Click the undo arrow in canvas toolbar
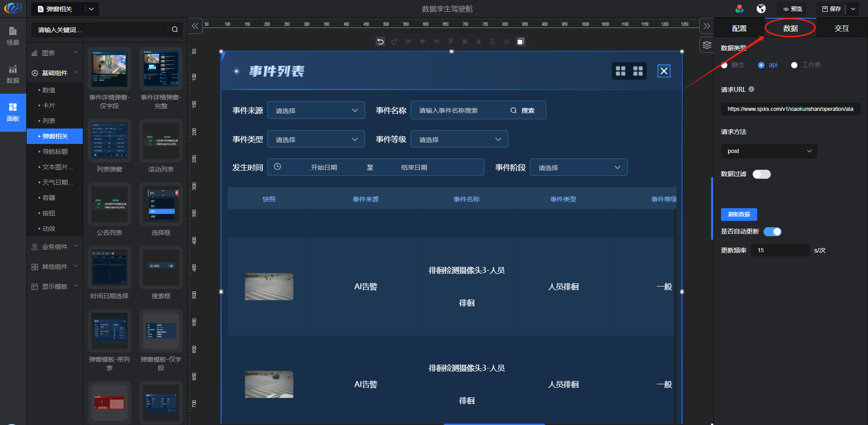 pos(380,42)
